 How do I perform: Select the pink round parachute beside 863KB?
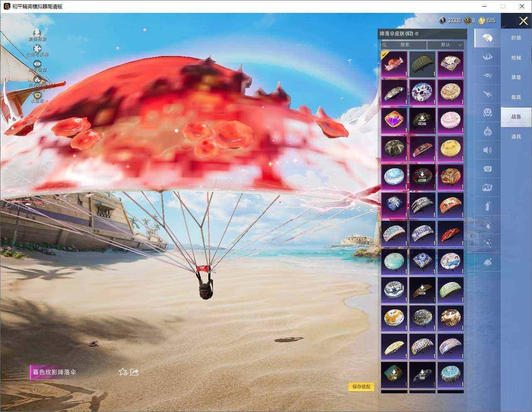[x=451, y=120]
